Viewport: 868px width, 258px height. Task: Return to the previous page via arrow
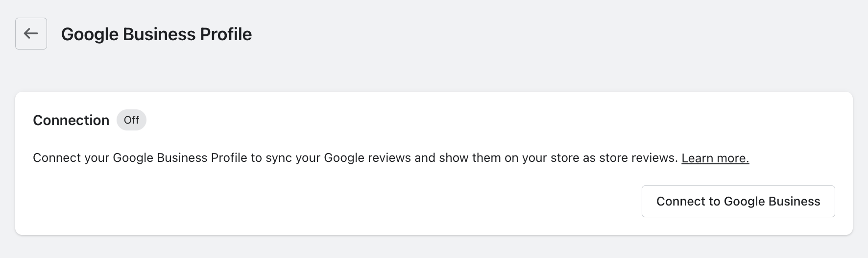pos(31,33)
